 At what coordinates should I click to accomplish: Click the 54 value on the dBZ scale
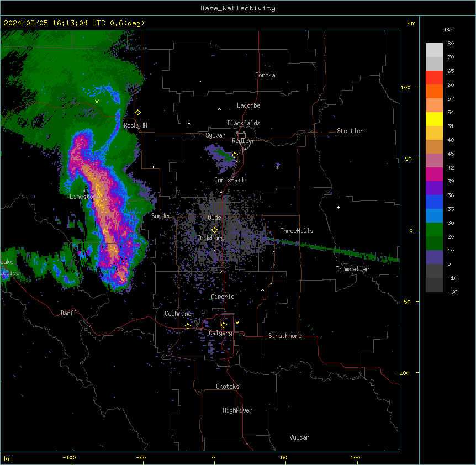[451, 112]
